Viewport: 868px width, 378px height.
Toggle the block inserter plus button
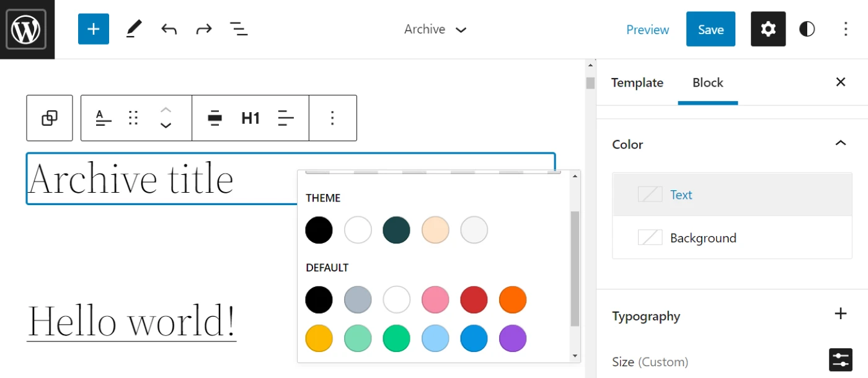tap(94, 29)
